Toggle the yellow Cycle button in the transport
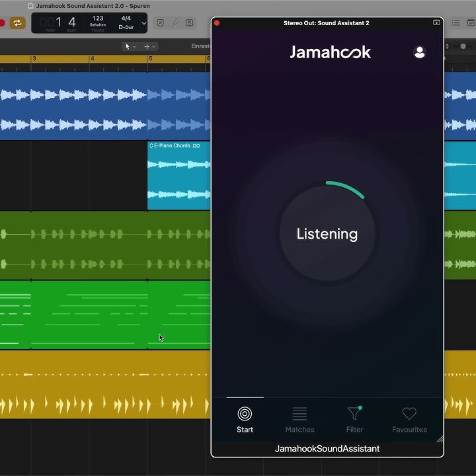 [x=17, y=23]
